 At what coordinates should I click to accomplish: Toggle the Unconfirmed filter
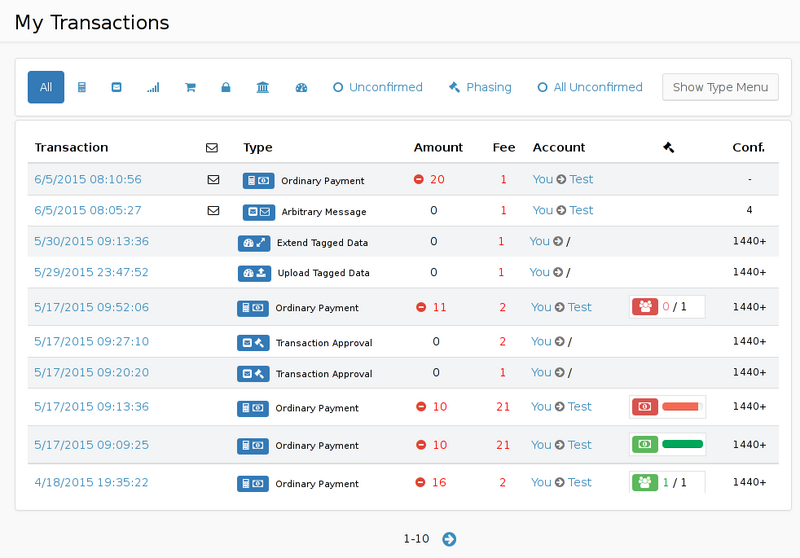click(378, 87)
